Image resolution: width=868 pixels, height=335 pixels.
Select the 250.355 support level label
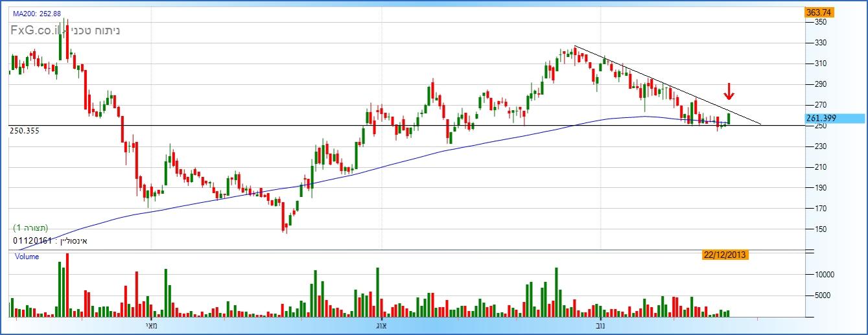click(25, 131)
